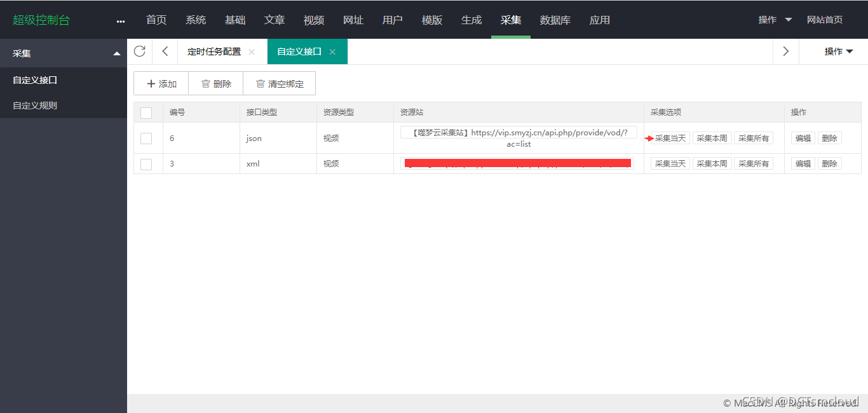868x413 pixels.
Task: Go to 网站首页 link
Action: tap(825, 20)
